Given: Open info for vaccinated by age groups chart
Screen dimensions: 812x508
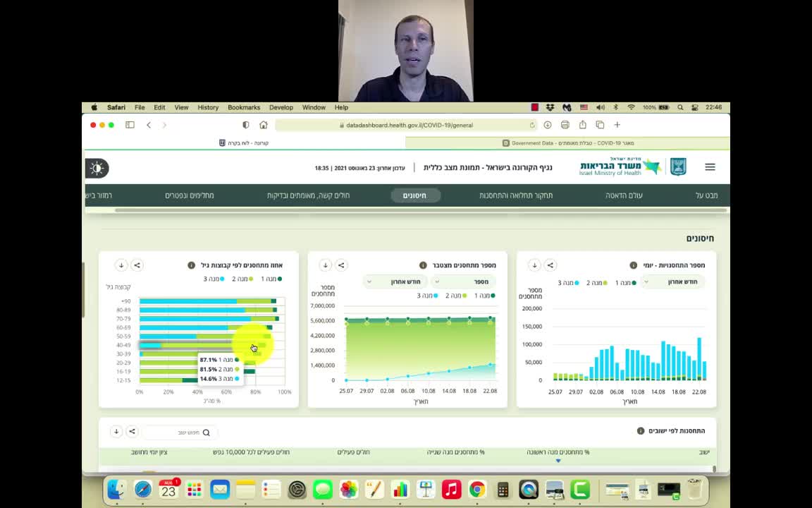Looking at the screenshot, I should coord(191,265).
